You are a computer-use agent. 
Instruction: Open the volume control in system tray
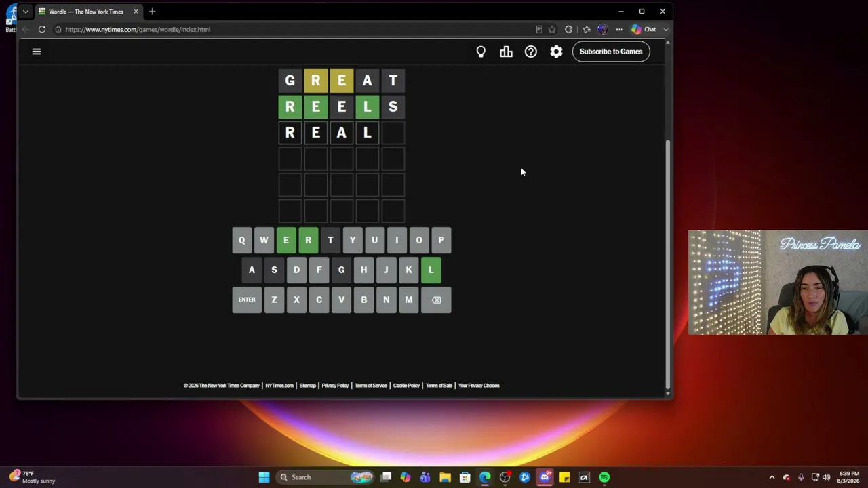[x=826, y=477]
